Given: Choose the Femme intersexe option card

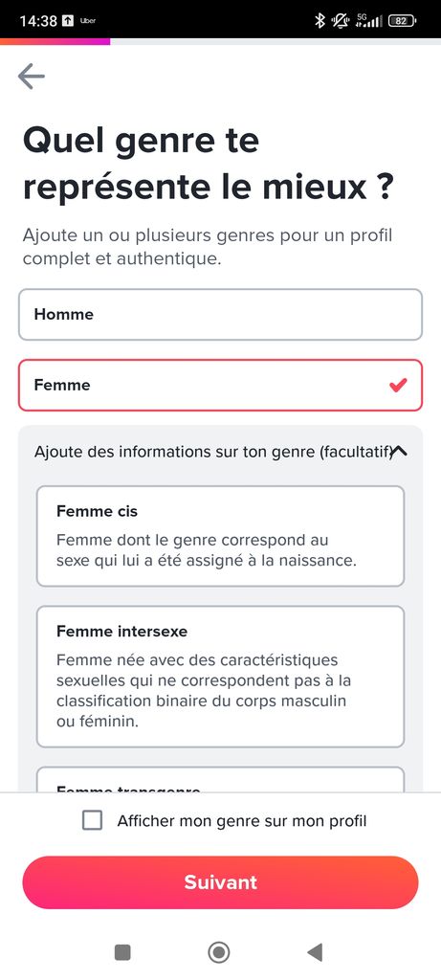Looking at the screenshot, I should (220, 677).
